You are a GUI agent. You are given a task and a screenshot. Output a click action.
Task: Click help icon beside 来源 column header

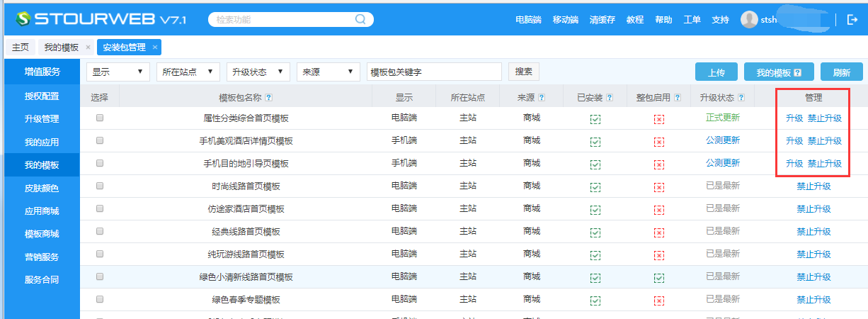coord(542,98)
